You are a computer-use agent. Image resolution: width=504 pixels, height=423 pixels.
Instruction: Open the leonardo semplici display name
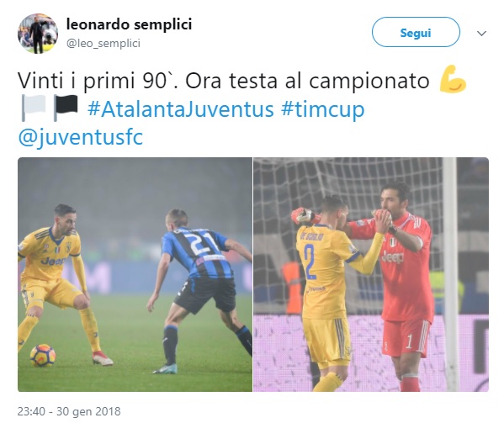129,24
